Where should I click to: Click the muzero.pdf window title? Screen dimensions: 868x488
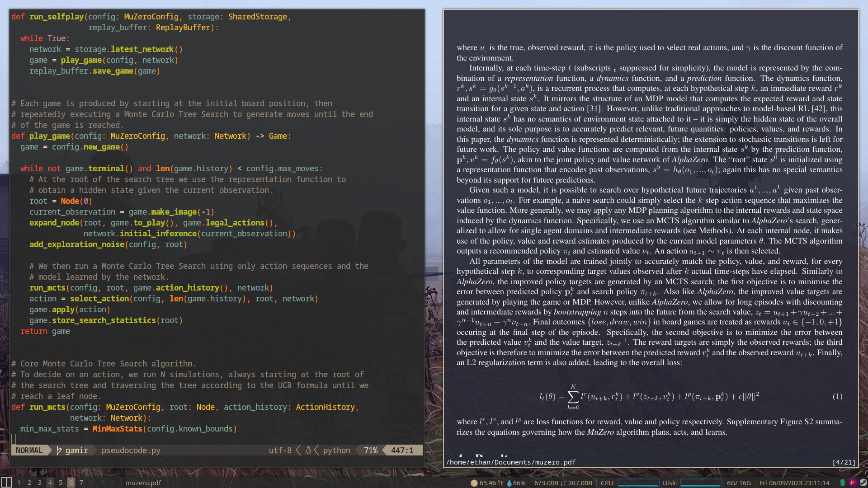(143, 483)
